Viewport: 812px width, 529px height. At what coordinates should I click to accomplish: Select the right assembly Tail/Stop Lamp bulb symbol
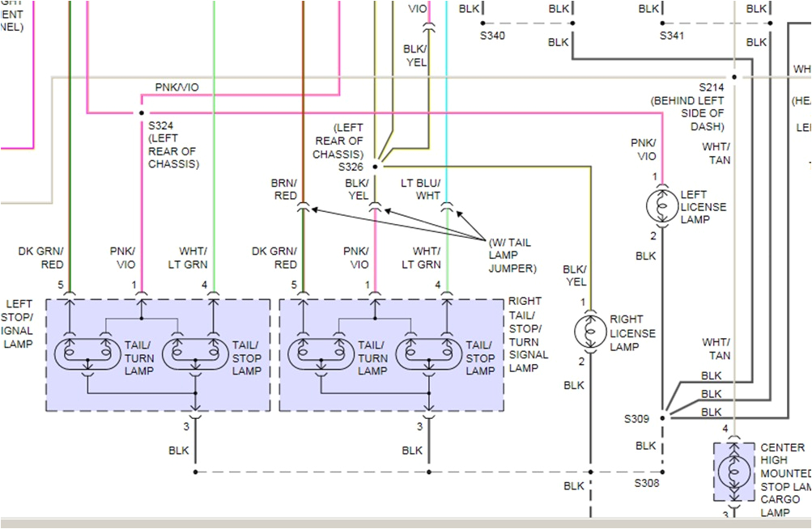(428, 354)
